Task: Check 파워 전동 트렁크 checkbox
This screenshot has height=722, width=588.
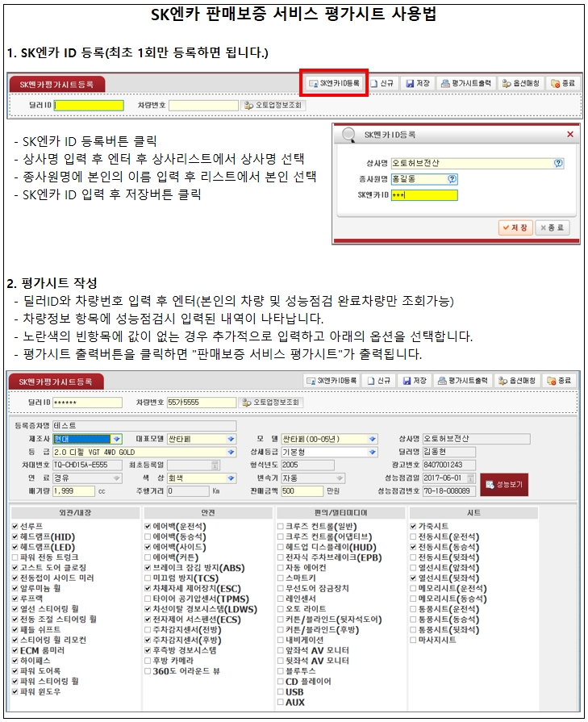Action: click(x=15, y=557)
